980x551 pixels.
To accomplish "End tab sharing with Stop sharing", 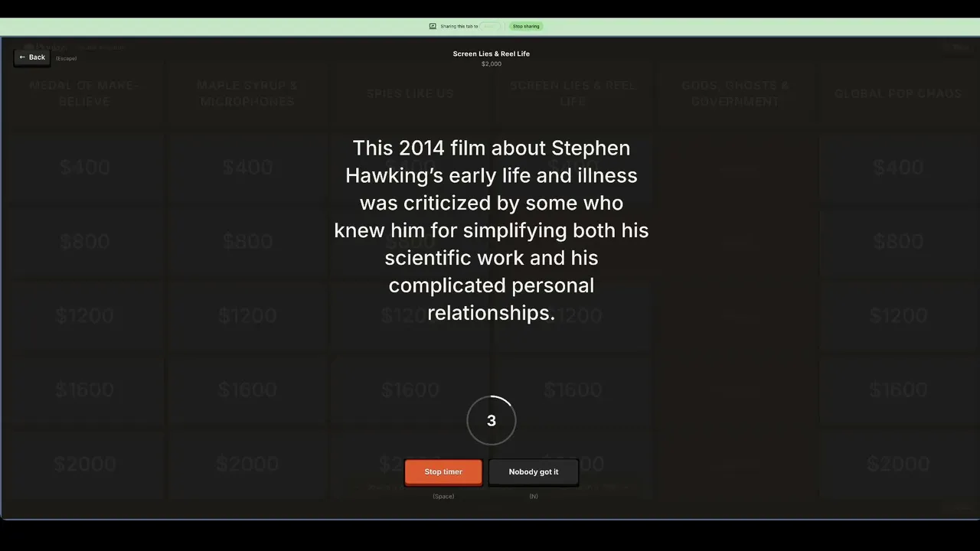I will [526, 26].
